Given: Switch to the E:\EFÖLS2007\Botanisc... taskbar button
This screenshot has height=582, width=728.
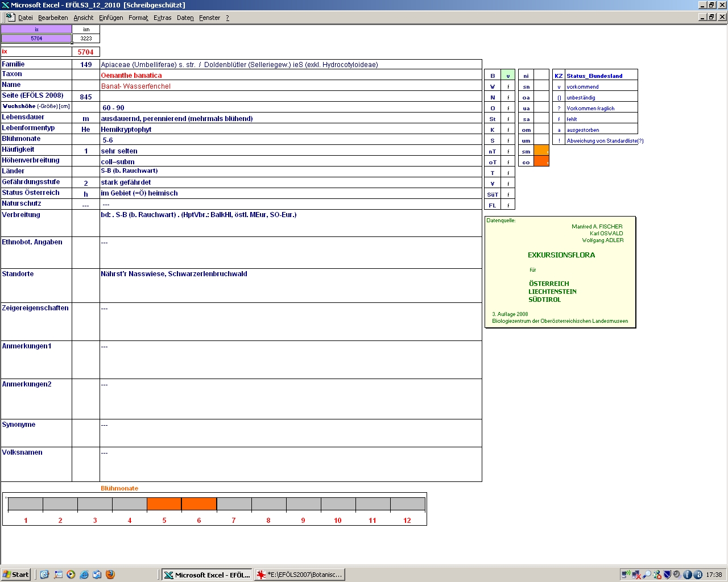Looking at the screenshot, I should pos(300,575).
